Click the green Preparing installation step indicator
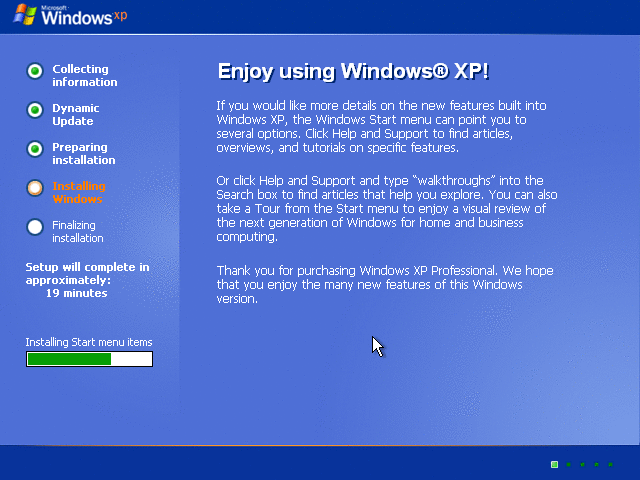The height and width of the screenshot is (480, 640). [35, 149]
